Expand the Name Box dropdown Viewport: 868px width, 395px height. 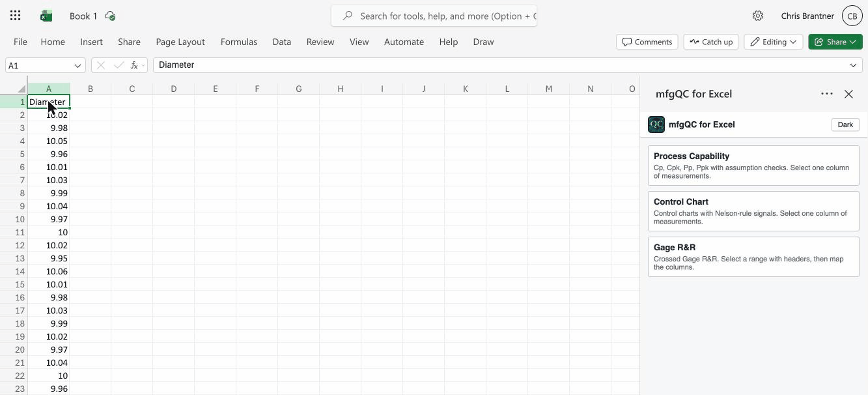pyautogui.click(x=77, y=65)
